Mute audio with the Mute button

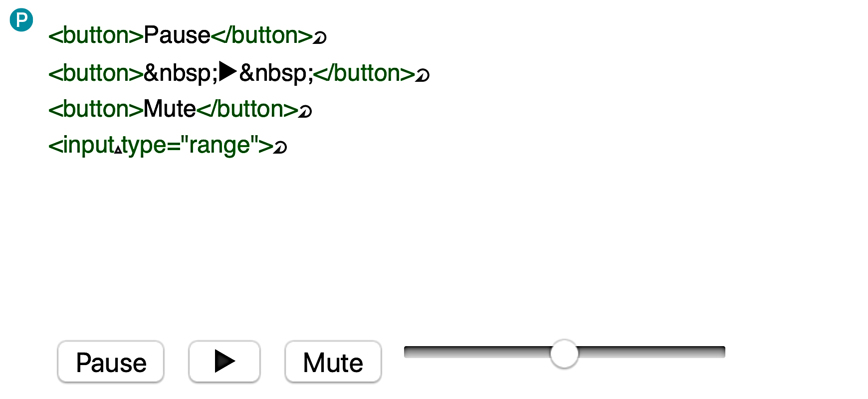[x=333, y=362]
